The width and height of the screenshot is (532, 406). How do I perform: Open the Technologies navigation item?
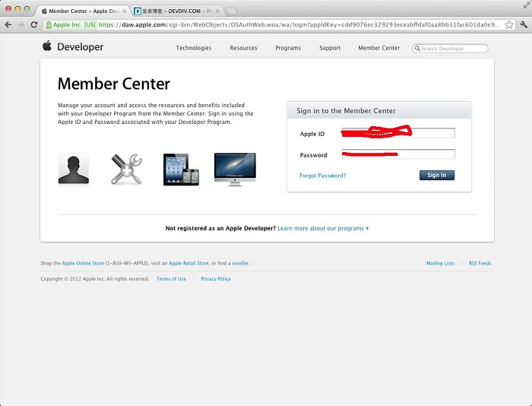pyautogui.click(x=193, y=48)
